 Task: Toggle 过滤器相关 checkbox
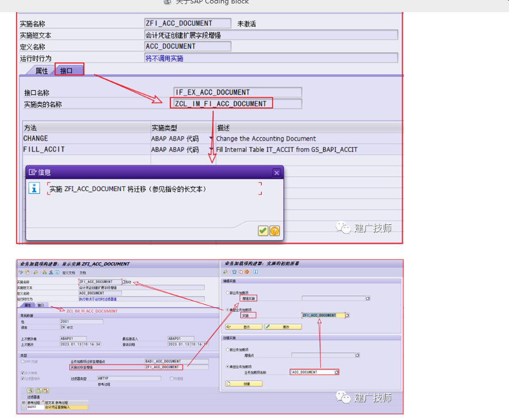click(22, 379)
